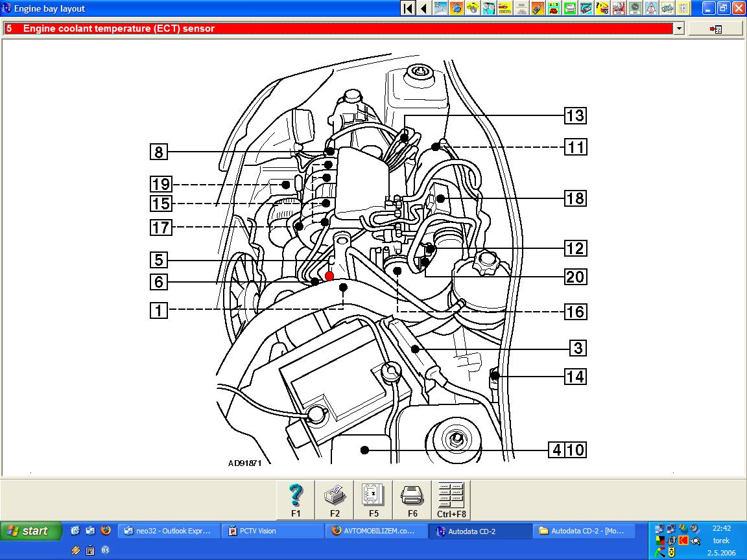Select component number 12 label
This screenshot has width=747, height=560.
(576, 248)
